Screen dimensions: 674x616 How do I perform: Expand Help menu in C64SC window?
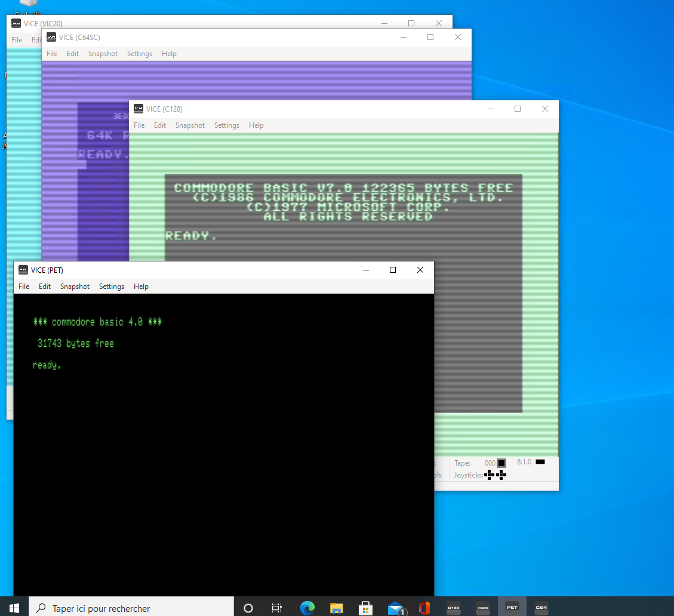(x=169, y=54)
